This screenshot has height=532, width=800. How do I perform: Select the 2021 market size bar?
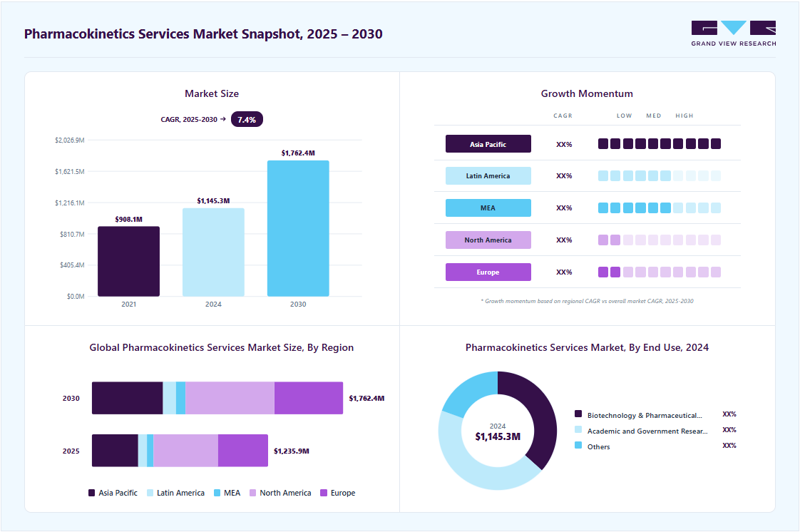(x=128, y=261)
